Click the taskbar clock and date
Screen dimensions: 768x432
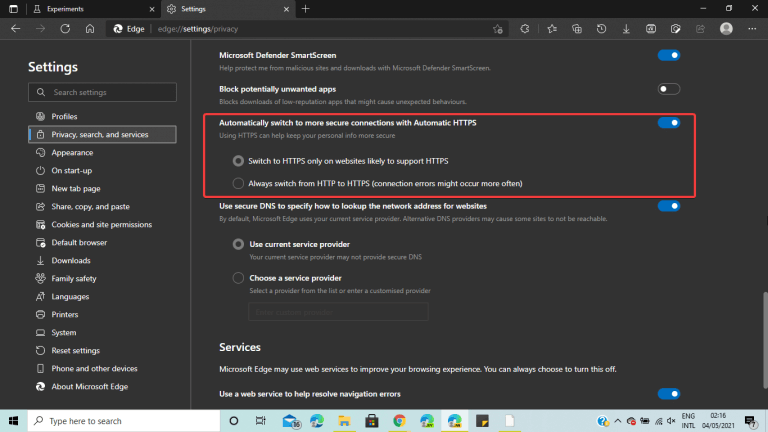(x=718, y=421)
